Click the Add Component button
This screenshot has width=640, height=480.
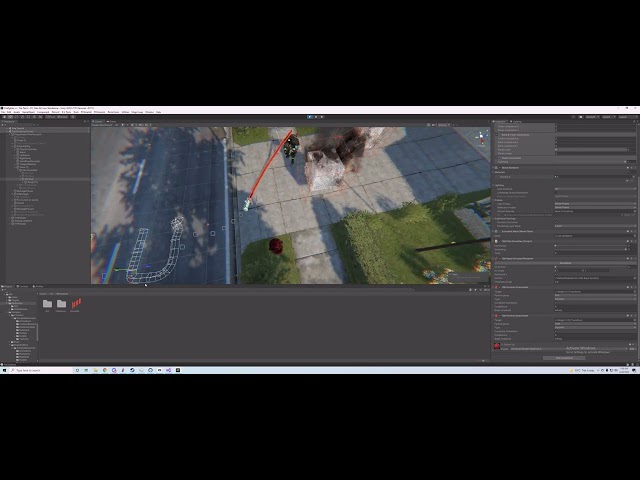[x=564, y=358]
